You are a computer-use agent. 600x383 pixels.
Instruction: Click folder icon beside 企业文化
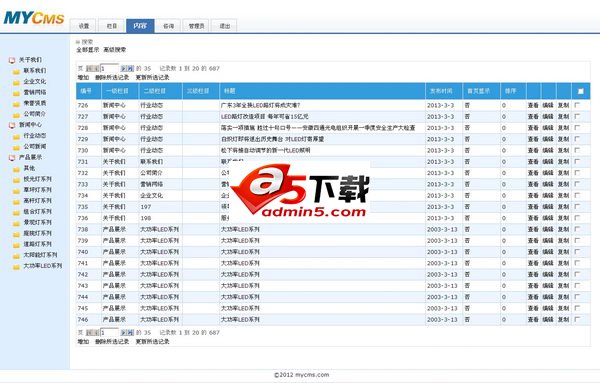coord(16,82)
